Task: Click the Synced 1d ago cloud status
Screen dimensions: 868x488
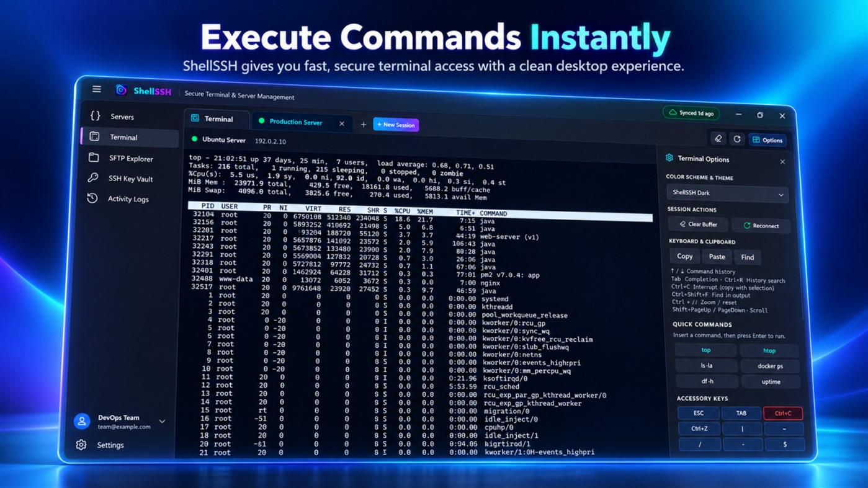Action: [691, 113]
